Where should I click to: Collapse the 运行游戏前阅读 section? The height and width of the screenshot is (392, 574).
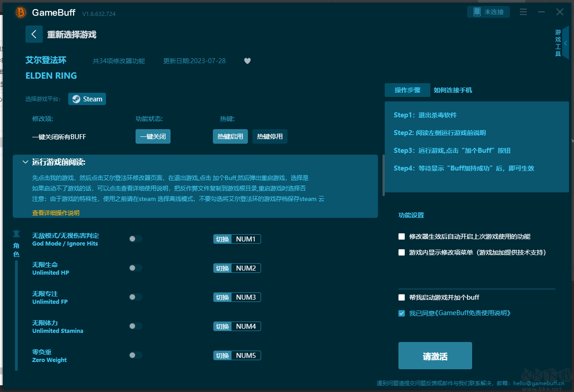pos(25,162)
